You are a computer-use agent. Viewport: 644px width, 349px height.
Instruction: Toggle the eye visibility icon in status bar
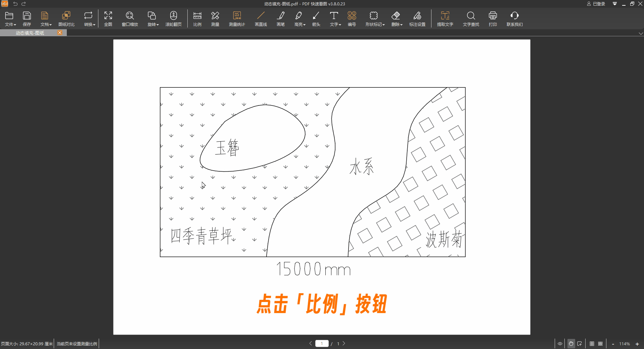[x=560, y=344]
